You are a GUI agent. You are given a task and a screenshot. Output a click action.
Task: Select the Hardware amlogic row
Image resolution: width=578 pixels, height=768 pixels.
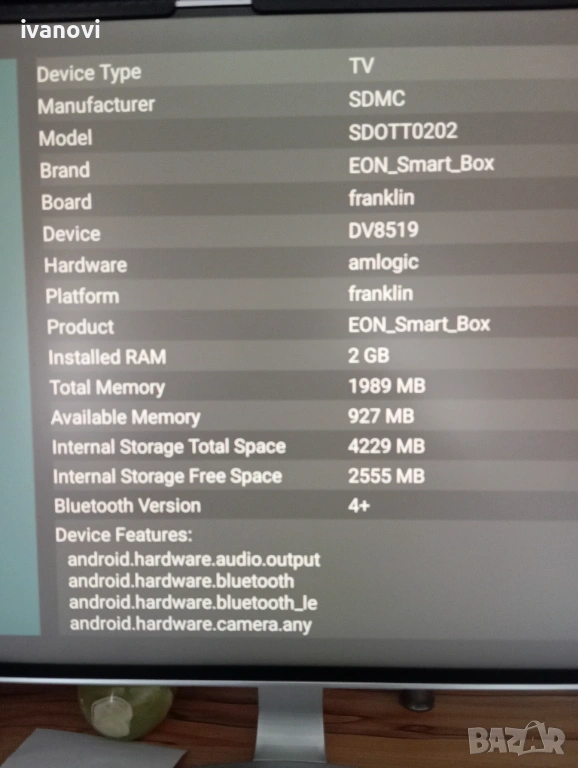311,264
